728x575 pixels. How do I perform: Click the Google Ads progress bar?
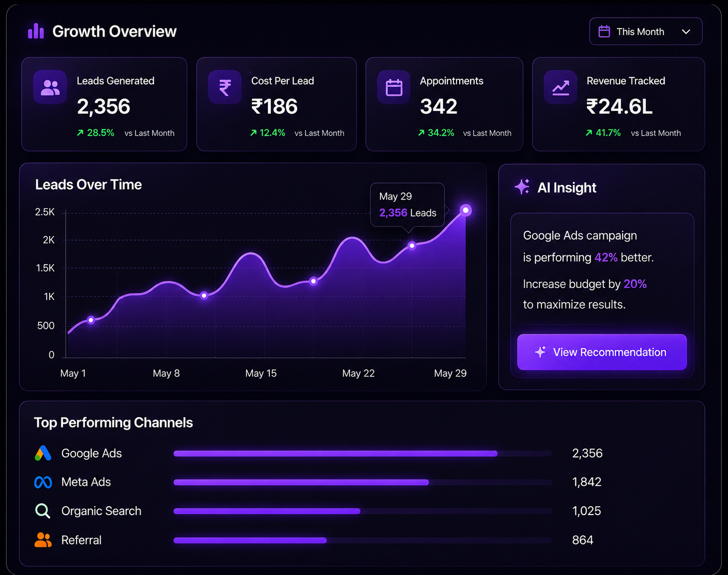[363, 454]
